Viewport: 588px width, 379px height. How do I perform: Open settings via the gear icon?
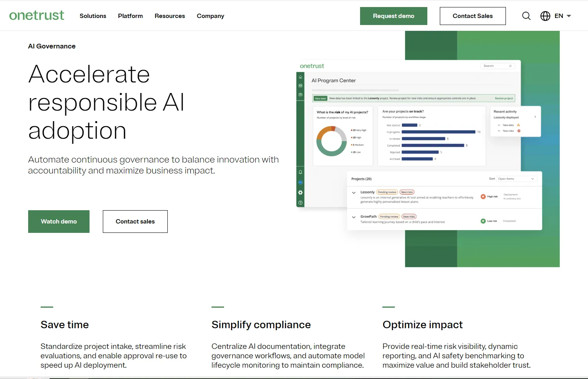(x=300, y=192)
